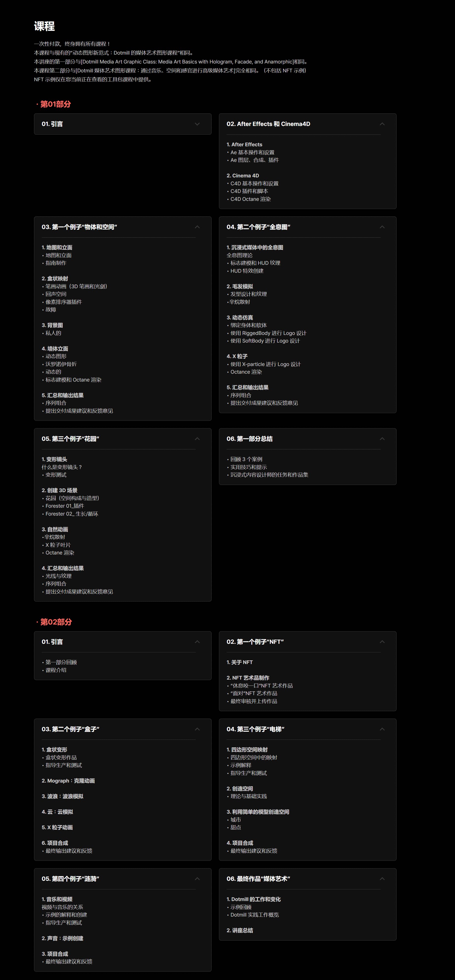
Task: Collapse the 03. 第一个例子"物体和空间" chevron
Action: [197, 227]
